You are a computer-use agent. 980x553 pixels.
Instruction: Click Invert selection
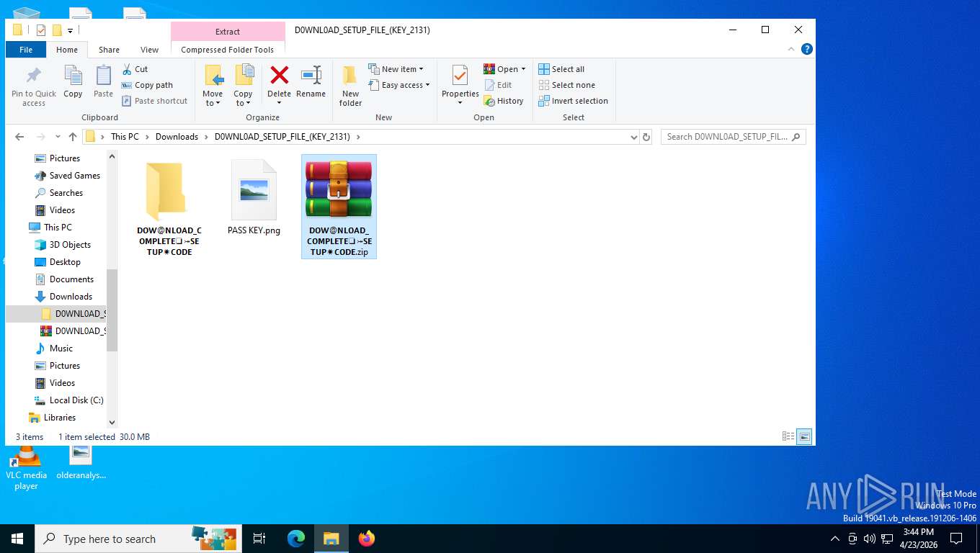pos(573,101)
